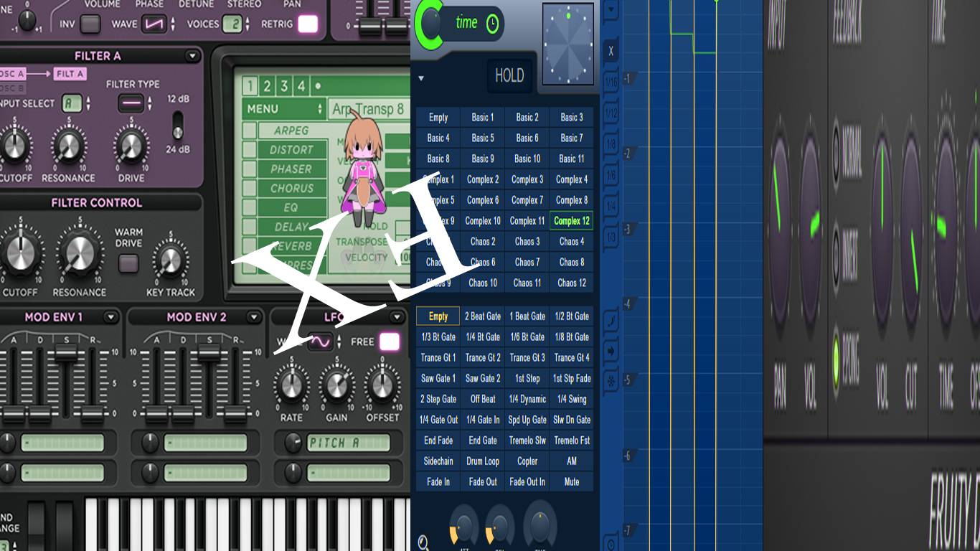Screen dimensions: 980x551
Task: Toggle the WARM DRIVE button
Action: point(128,263)
